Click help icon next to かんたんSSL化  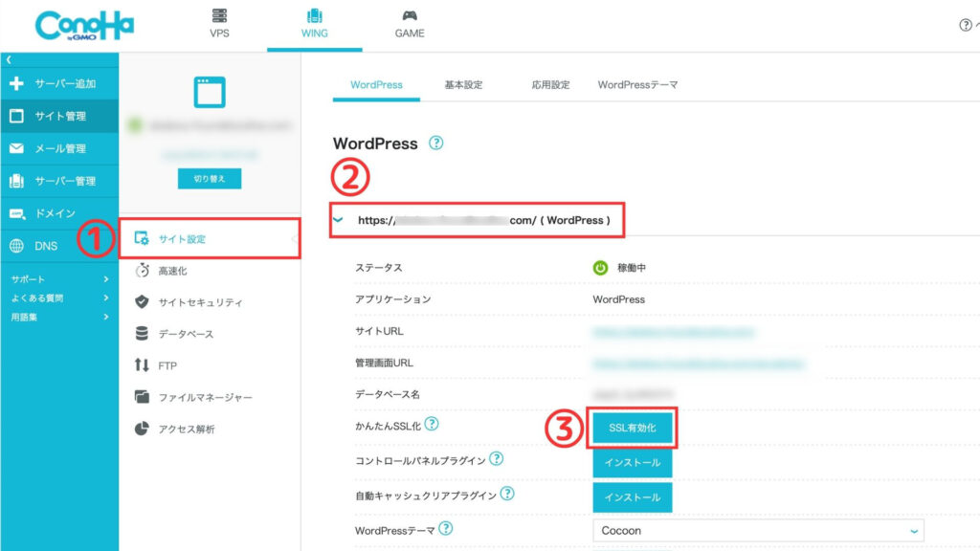432,424
